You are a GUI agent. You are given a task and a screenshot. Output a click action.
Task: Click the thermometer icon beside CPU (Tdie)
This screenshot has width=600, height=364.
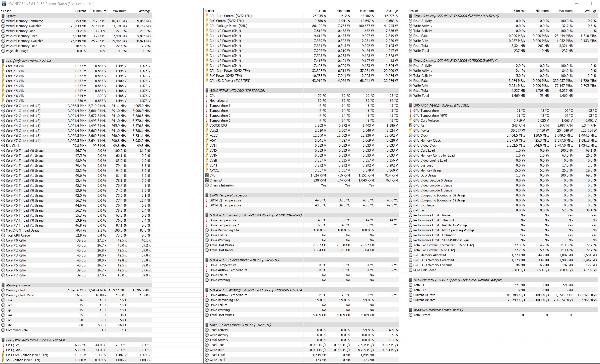pyautogui.click(x=3, y=350)
